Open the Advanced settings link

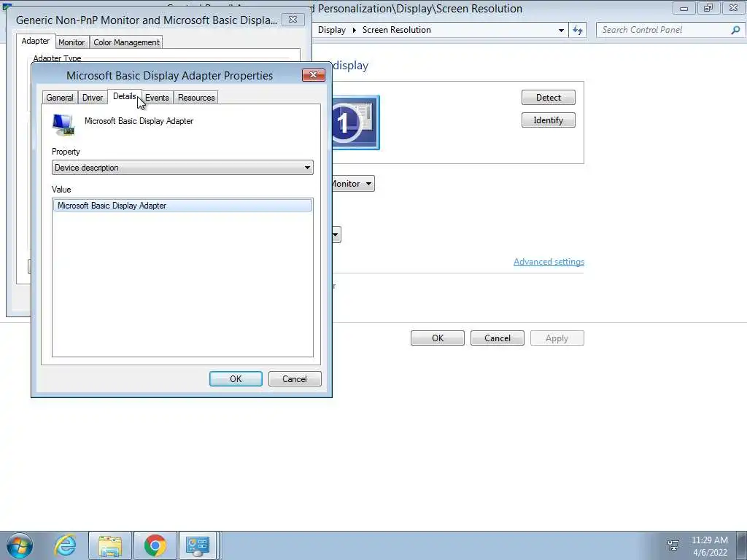pyautogui.click(x=549, y=262)
